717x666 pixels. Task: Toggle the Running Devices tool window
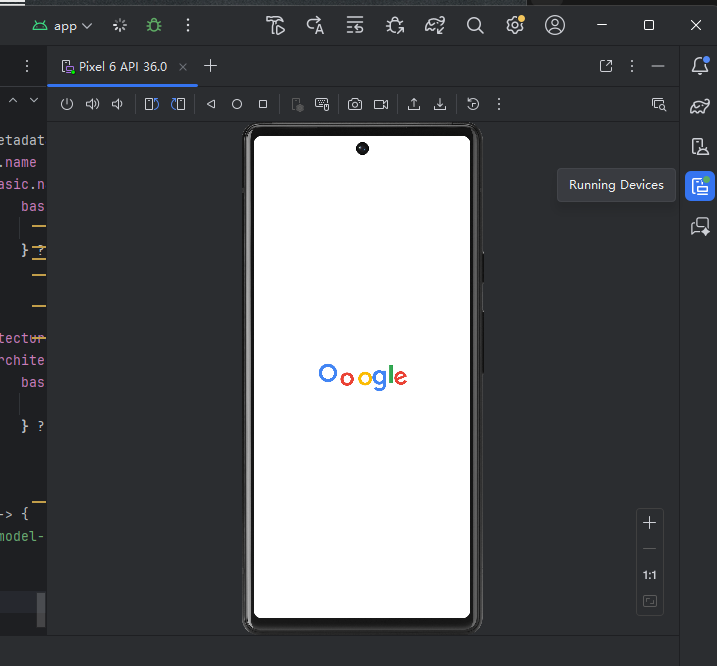pos(700,185)
